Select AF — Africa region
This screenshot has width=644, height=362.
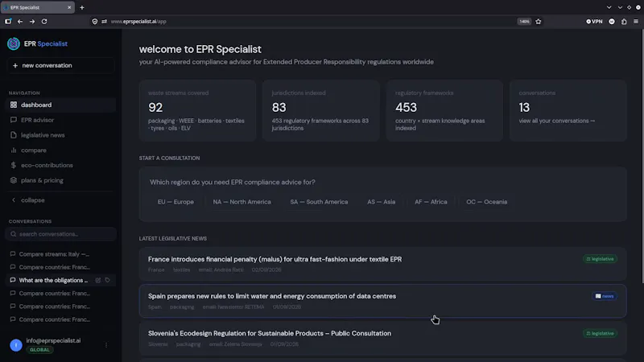pos(431,202)
